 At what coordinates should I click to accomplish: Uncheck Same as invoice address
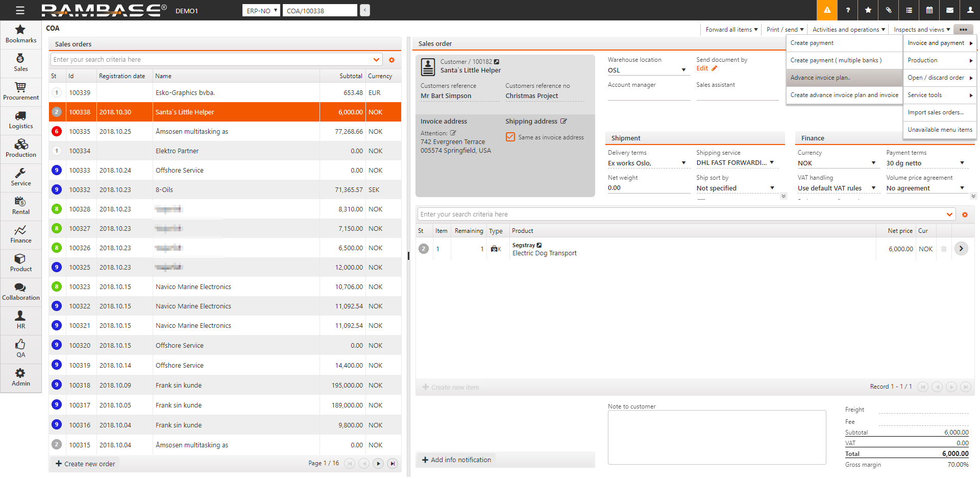tap(510, 137)
